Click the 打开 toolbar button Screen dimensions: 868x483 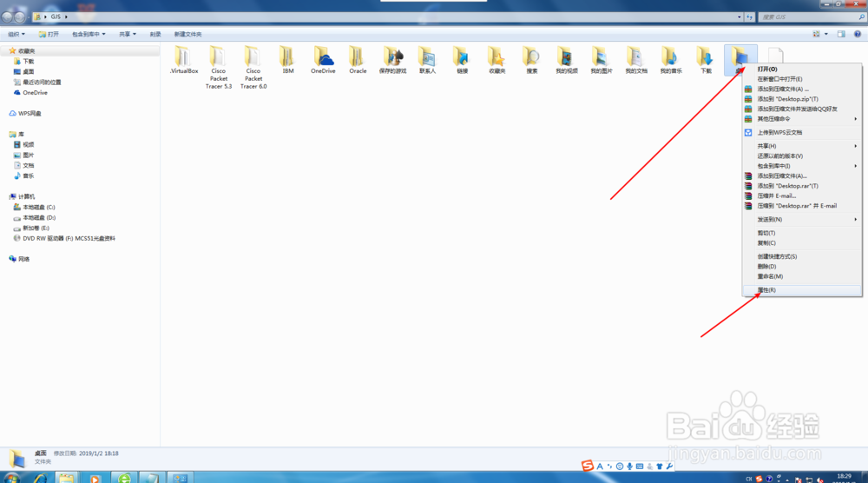[49, 34]
